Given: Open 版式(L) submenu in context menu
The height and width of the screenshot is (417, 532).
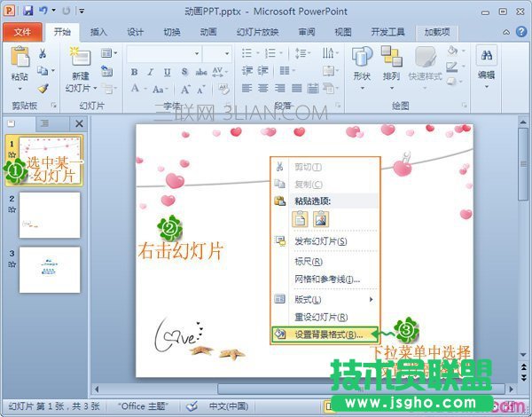Looking at the screenshot, I should [325, 300].
